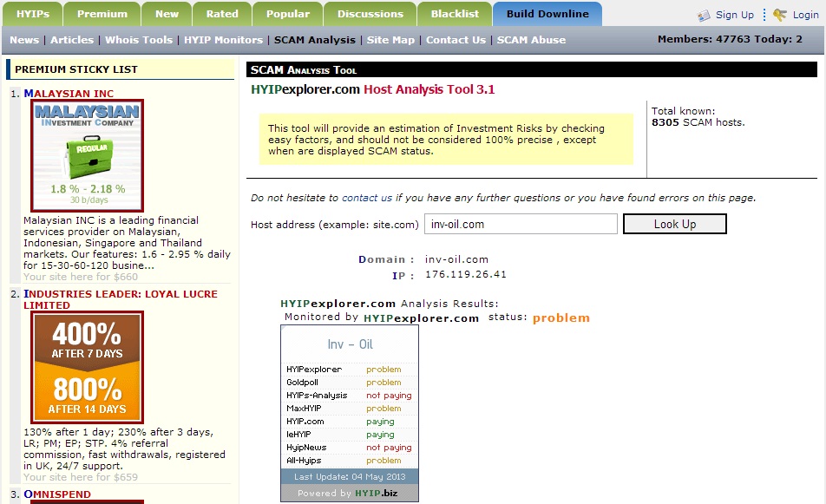The height and width of the screenshot is (504, 826).
Task: Open Industries Leader: Loyal Lucre Limited link
Action: (120, 299)
